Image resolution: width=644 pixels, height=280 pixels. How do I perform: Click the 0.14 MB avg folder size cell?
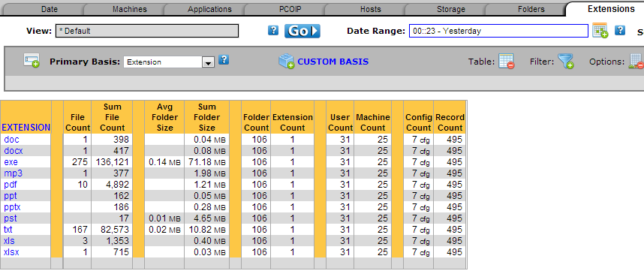point(164,161)
